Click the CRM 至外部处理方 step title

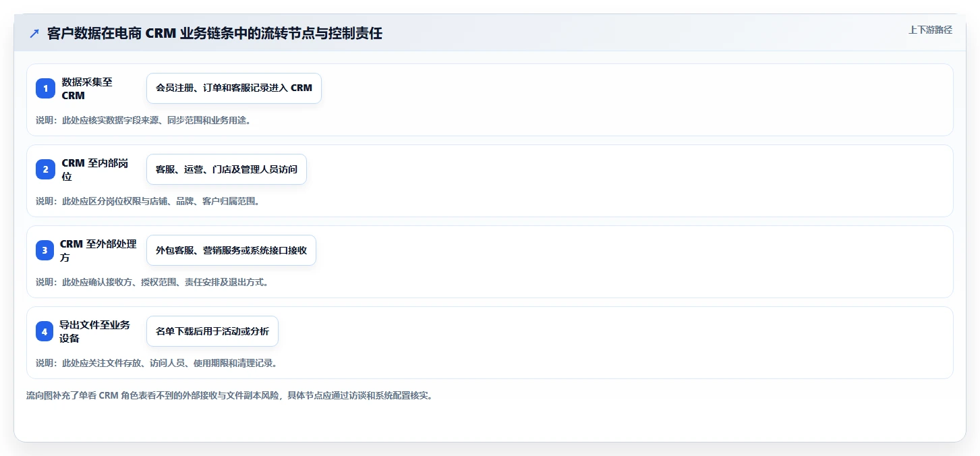point(98,250)
